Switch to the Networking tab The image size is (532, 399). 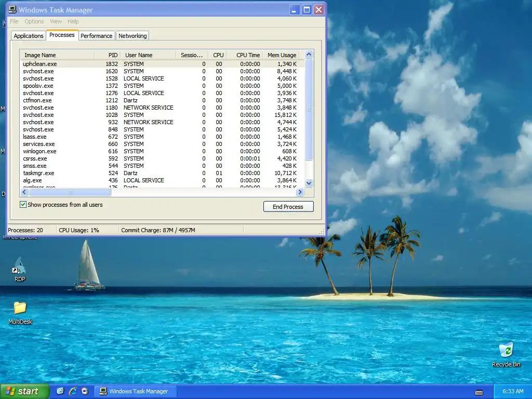pos(132,36)
